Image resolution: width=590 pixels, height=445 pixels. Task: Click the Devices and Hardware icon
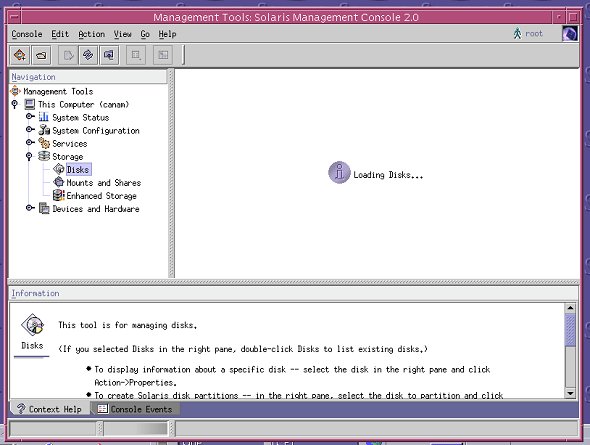click(44, 208)
